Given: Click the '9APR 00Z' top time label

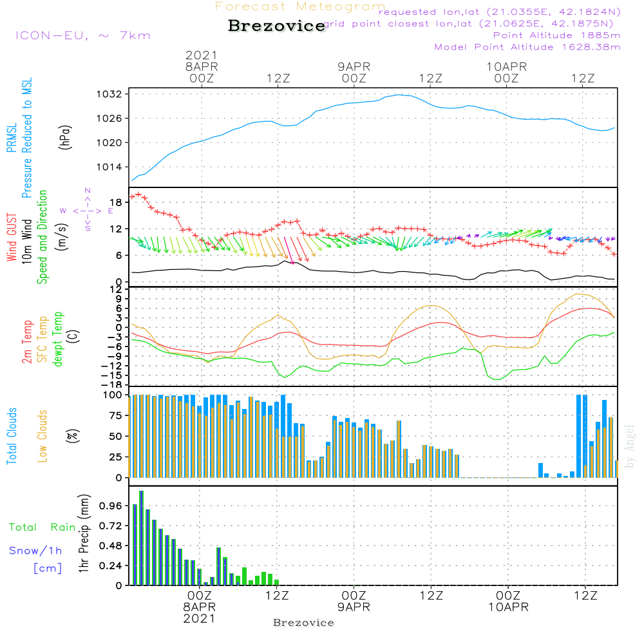Looking at the screenshot, I should (354, 72).
